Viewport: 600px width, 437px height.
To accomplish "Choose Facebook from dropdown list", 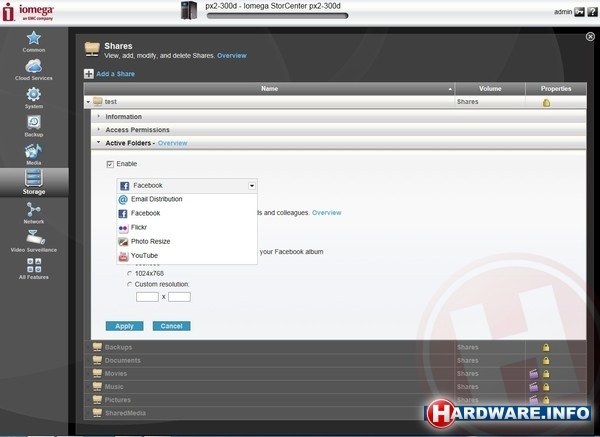I will click(x=187, y=214).
